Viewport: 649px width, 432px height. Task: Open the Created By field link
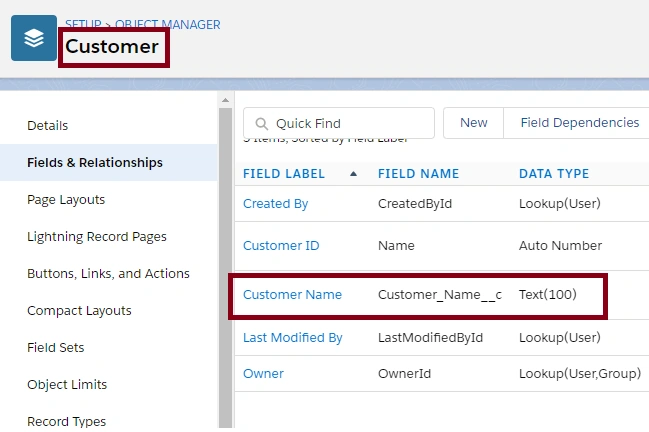276,204
